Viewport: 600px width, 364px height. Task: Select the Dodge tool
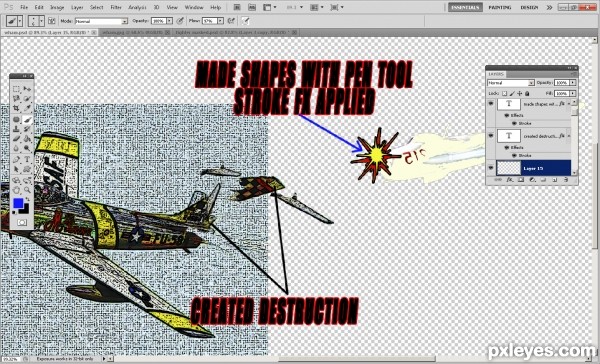[27, 148]
